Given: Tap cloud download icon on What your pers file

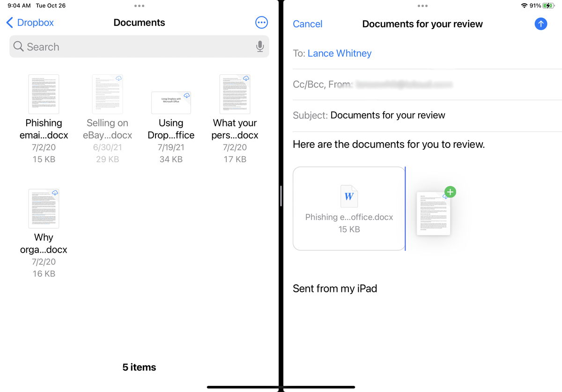Looking at the screenshot, I should (246, 79).
